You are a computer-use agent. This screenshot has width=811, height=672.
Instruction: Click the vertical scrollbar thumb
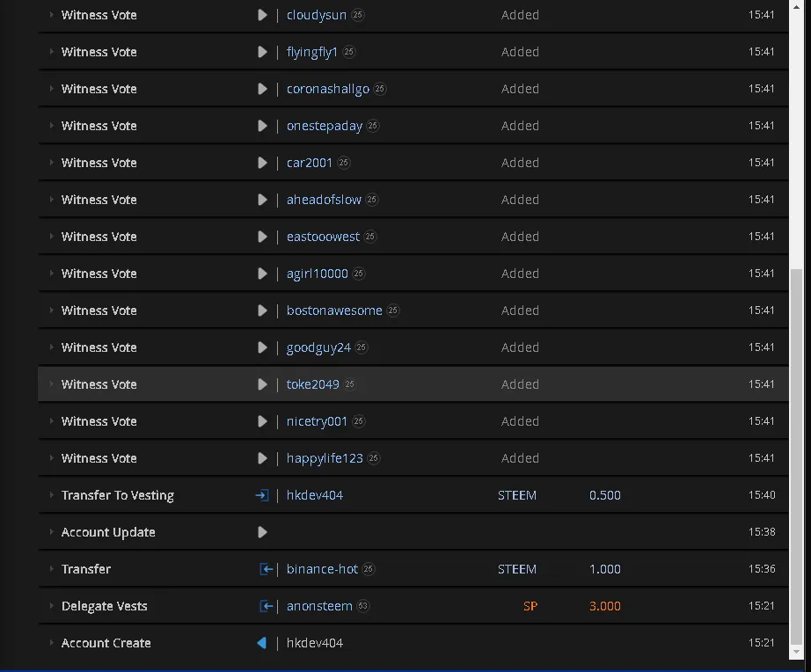point(796,457)
